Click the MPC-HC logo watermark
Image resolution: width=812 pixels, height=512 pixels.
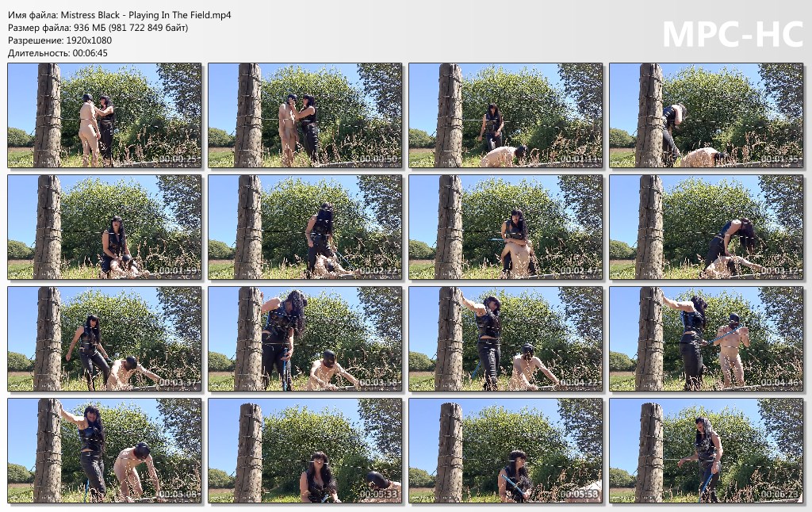coord(732,35)
